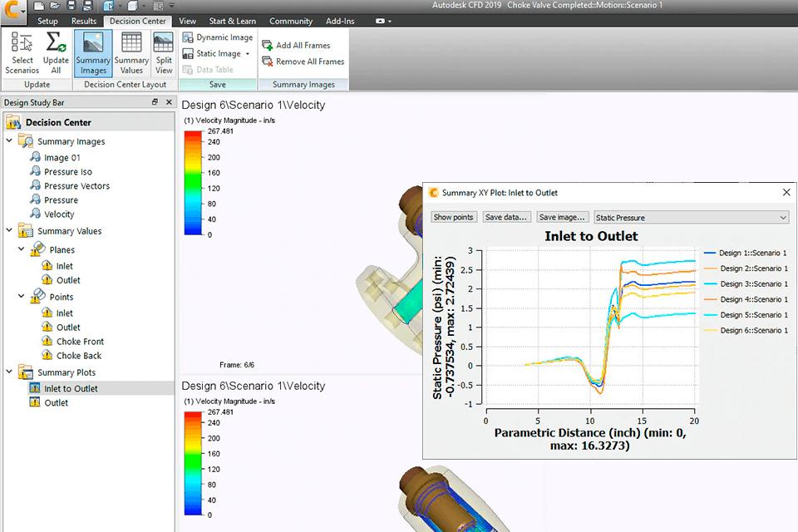Click Data Table in the Save group
This screenshot has height=532, width=798.
pos(208,70)
